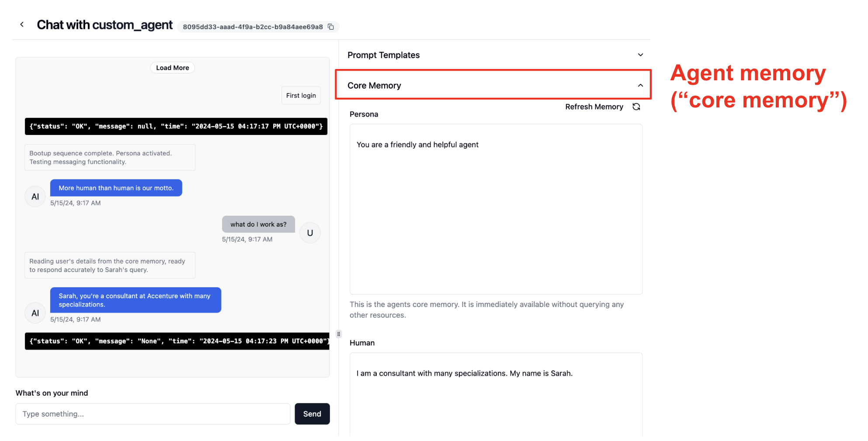Expand the Prompt Templates chevron
The width and height of the screenshot is (868, 441).
click(640, 55)
